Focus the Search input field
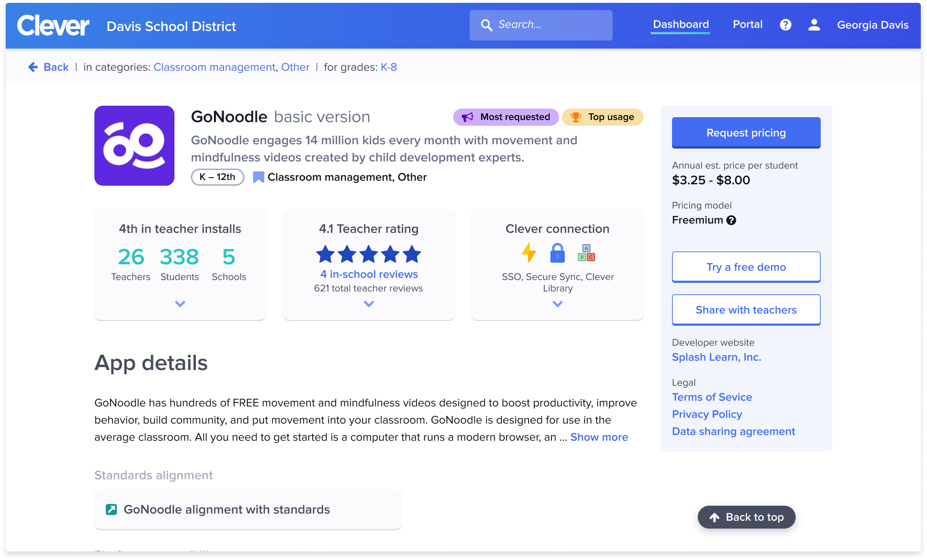The width and height of the screenshot is (927, 560). coord(541,25)
